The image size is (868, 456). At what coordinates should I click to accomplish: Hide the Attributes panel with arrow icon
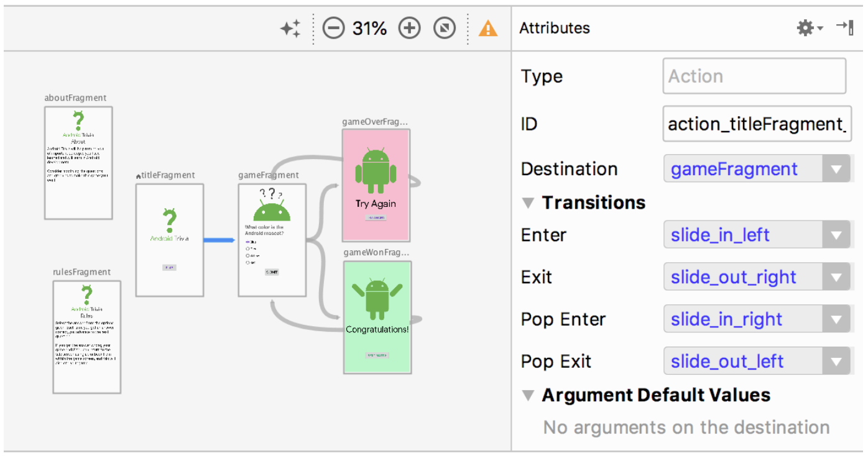click(844, 27)
